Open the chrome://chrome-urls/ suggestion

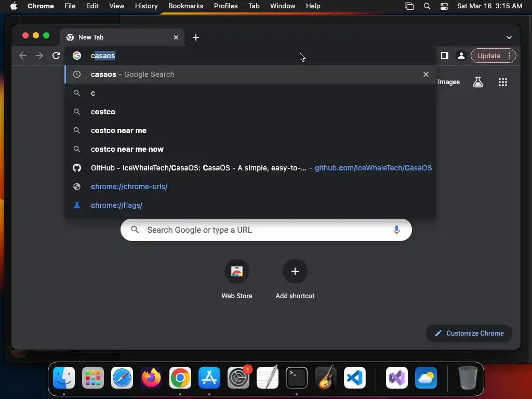tap(250, 187)
